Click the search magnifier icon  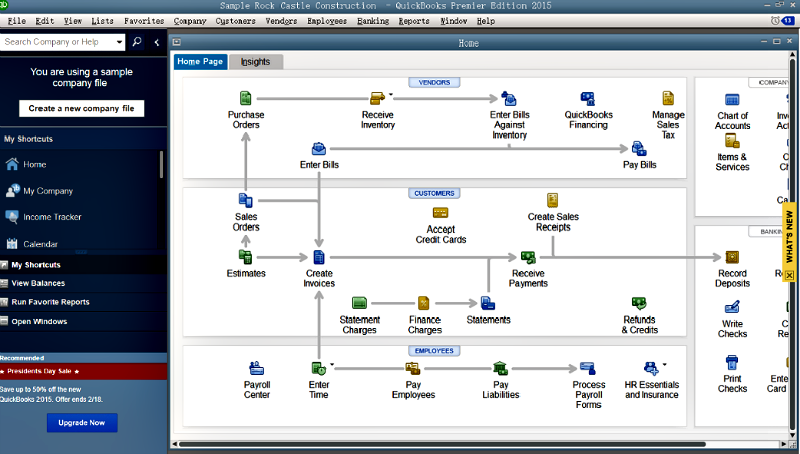pyautogui.click(x=137, y=41)
